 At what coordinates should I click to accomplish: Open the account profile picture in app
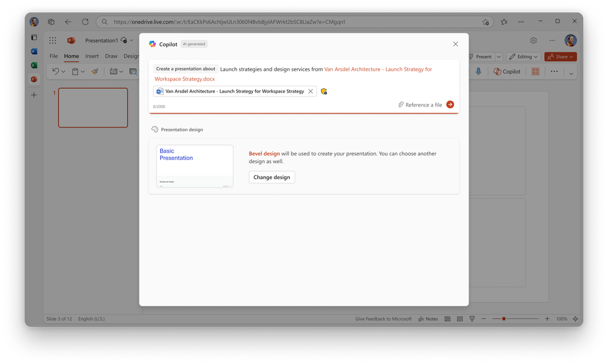click(570, 40)
